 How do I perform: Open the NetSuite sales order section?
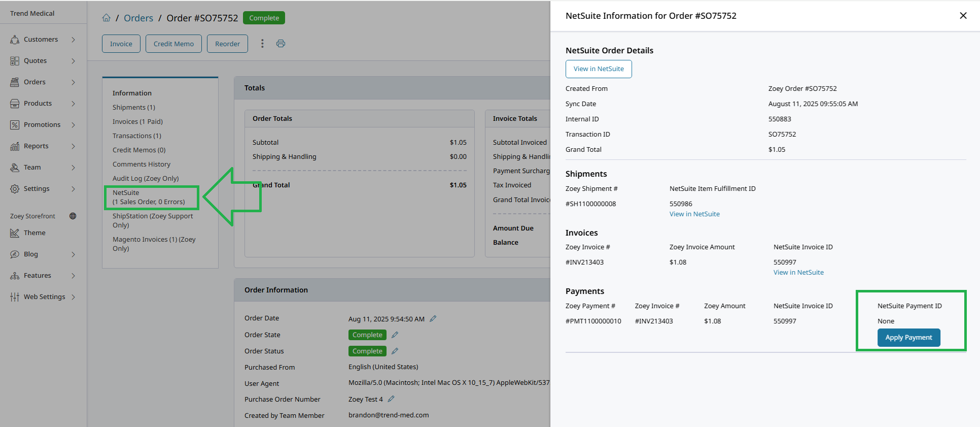149,197
